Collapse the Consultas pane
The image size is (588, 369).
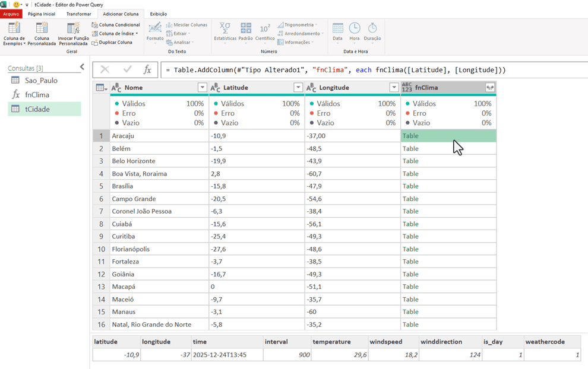coord(82,67)
